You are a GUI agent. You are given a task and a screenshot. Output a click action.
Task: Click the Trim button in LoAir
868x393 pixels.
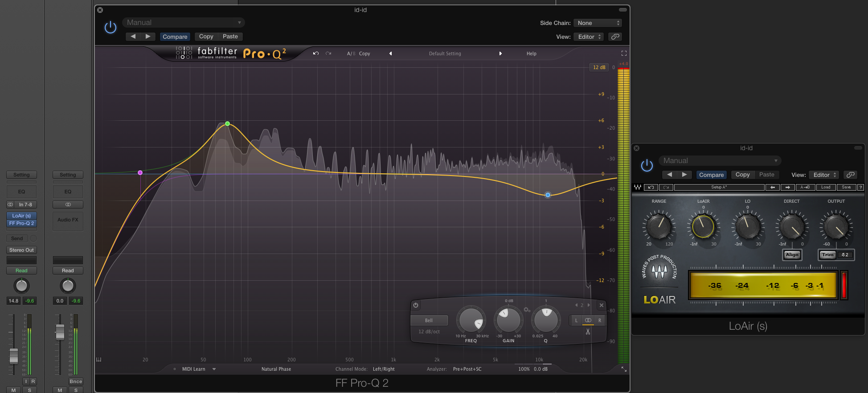[828, 254]
